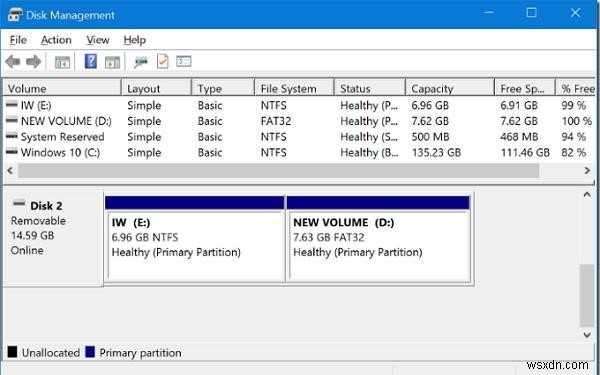The height and width of the screenshot is (375, 600).
Task: Open the File menu
Action: tap(18, 40)
